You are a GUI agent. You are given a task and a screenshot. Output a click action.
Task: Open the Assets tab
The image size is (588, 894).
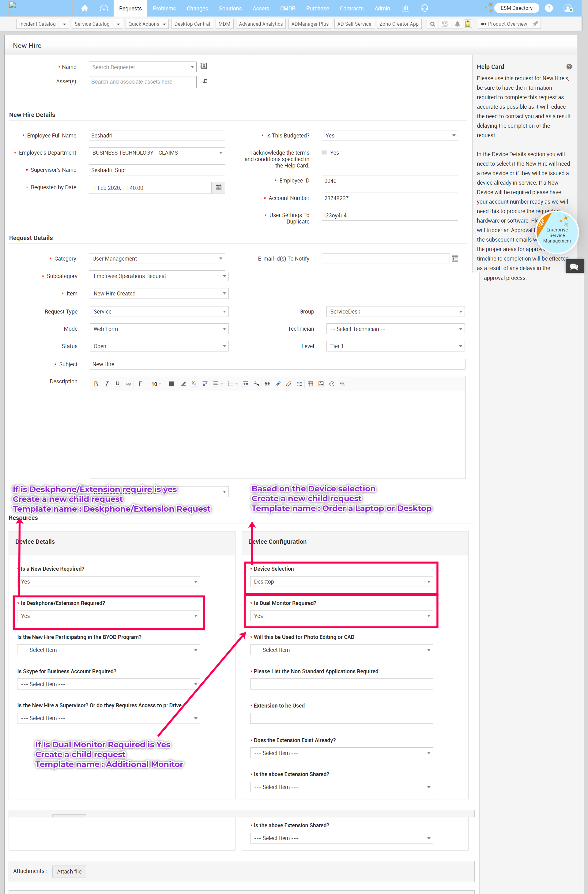point(260,8)
